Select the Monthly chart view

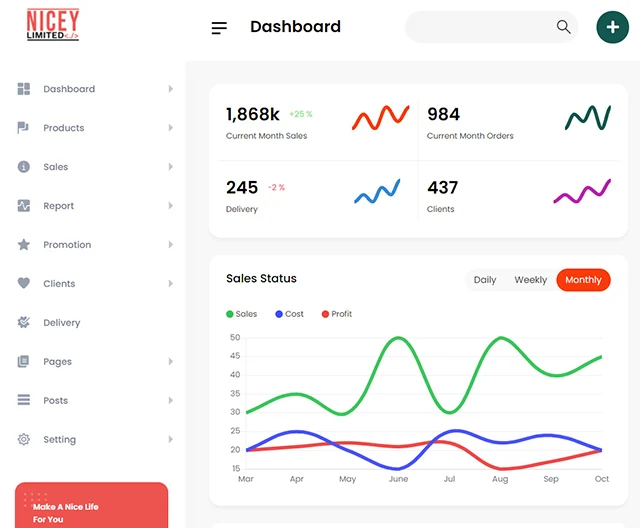tap(583, 280)
